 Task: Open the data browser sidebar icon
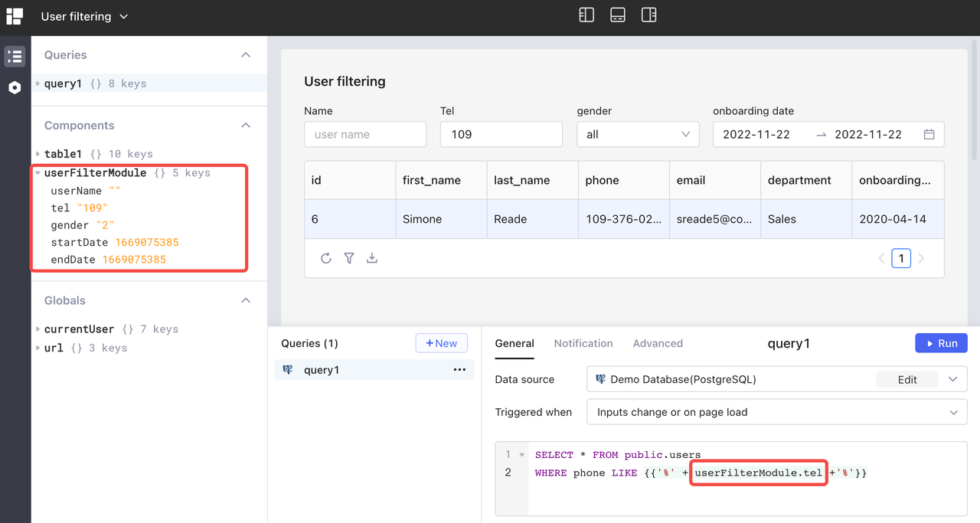pyautogui.click(x=15, y=56)
